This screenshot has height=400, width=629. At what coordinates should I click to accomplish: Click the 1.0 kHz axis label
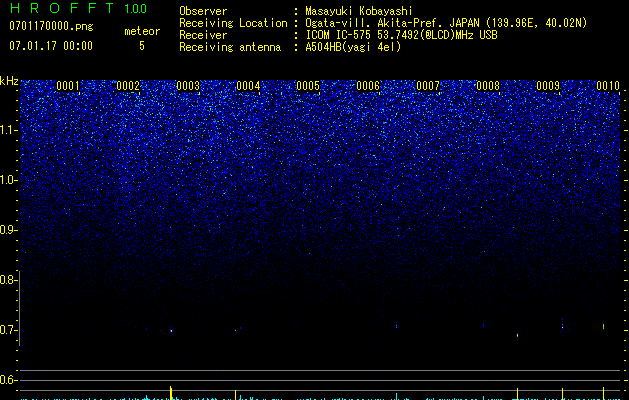9,180
